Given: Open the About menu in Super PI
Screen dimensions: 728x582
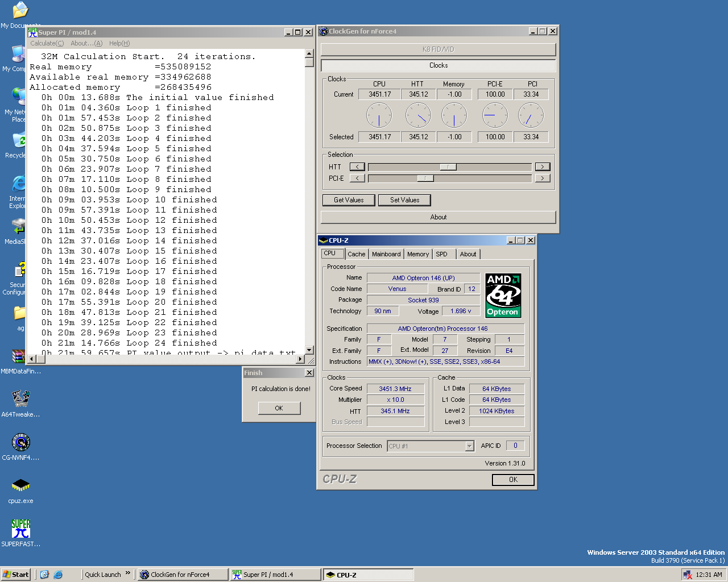Looking at the screenshot, I should point(86,43).
